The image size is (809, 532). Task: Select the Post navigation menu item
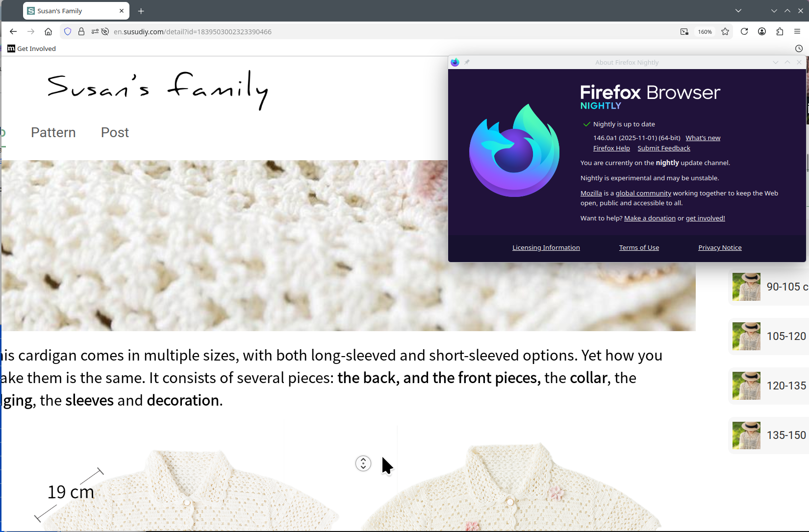tap(115, 133)
